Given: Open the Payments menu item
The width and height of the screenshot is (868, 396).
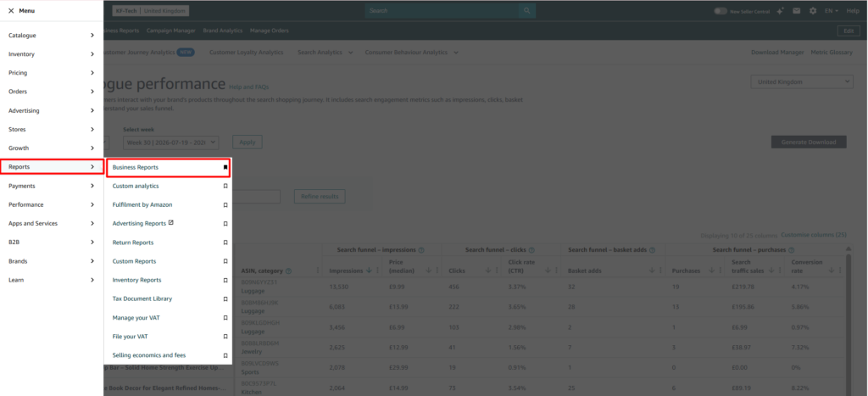Looking at the screenshot, I should coord(52,186).
